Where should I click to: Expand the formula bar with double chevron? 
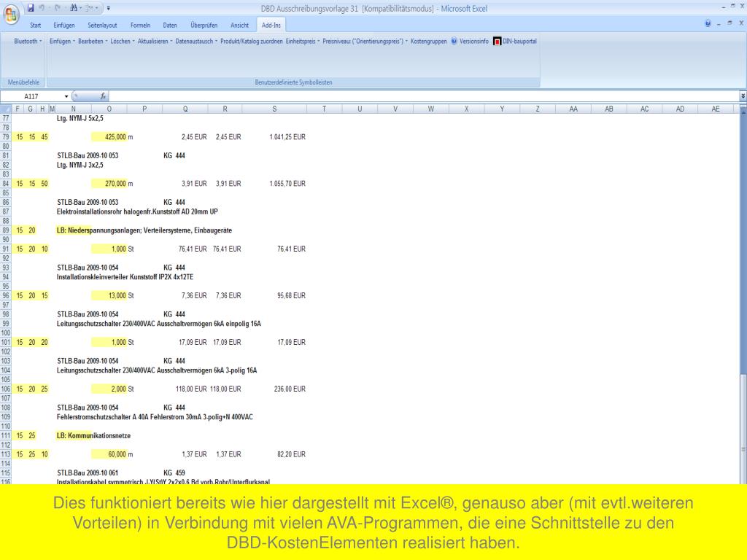coord(743,96)
